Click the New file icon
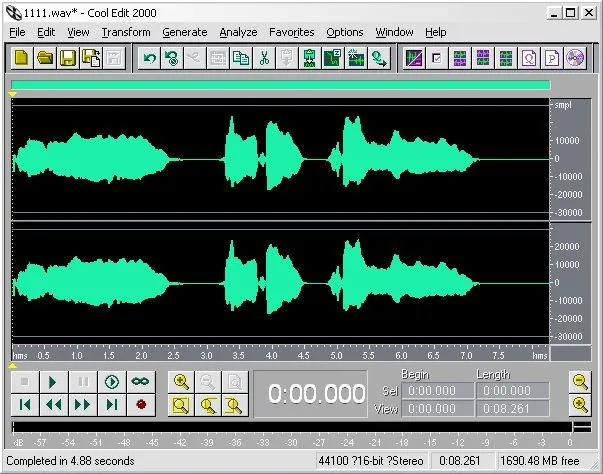This screenshot has height=474, width=603. click(22, 58)
